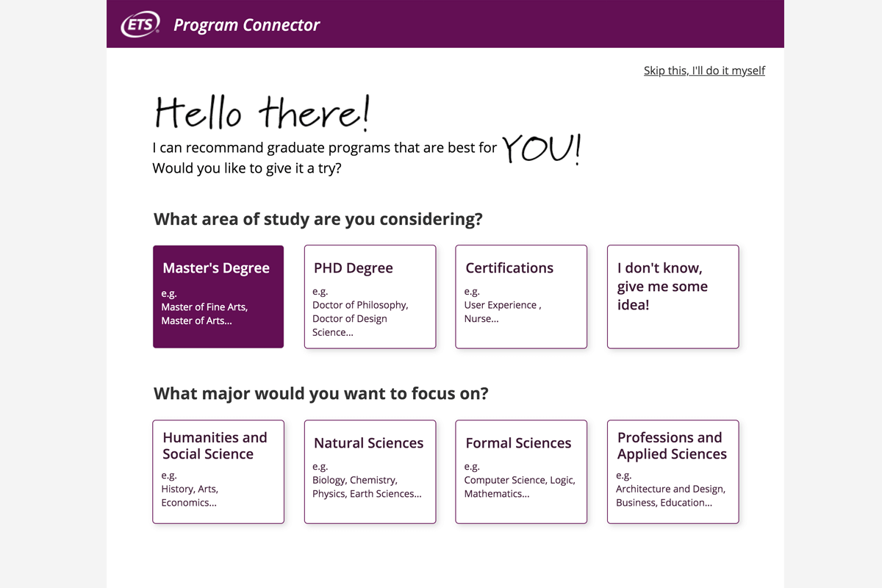Click the "I can recommand graduate programs" sentence

pos(324,148)
